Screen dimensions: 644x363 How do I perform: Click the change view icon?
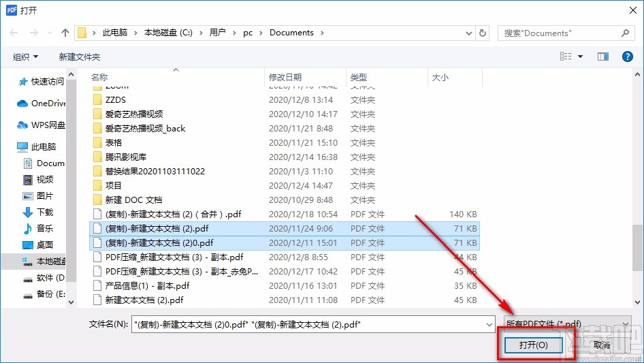pos(566,57)
